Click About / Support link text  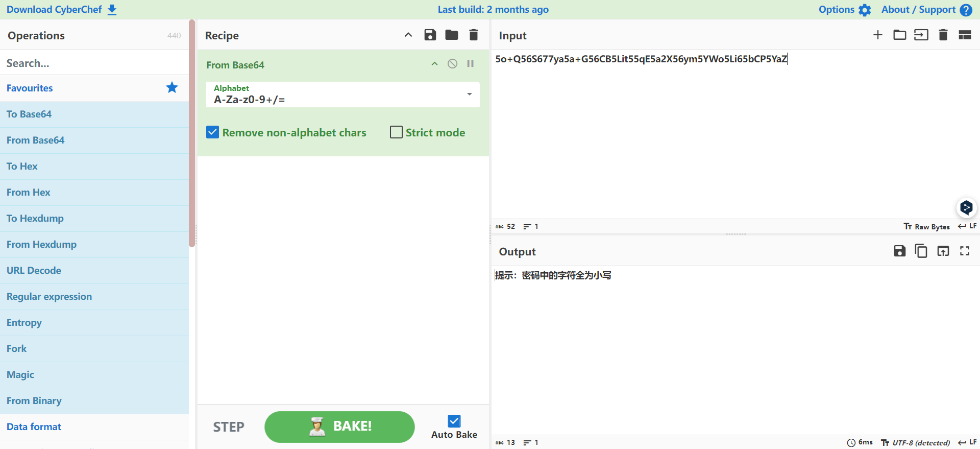point(918,9)
